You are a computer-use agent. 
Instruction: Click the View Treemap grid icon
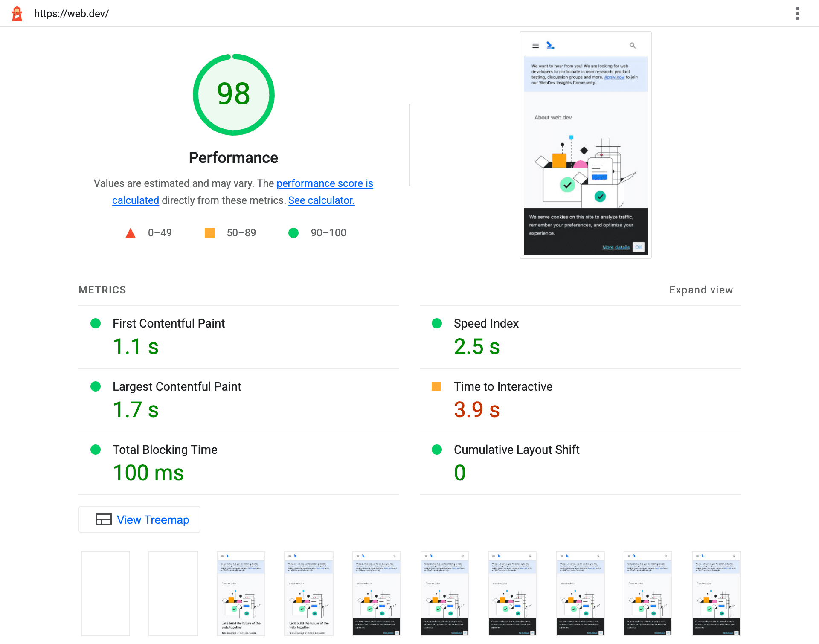click(x=103, y=520)
